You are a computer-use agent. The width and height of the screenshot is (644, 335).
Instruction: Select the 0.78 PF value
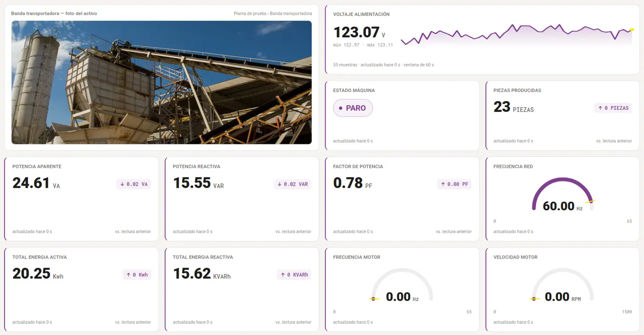pyautogui.click(x=353, y=183)
